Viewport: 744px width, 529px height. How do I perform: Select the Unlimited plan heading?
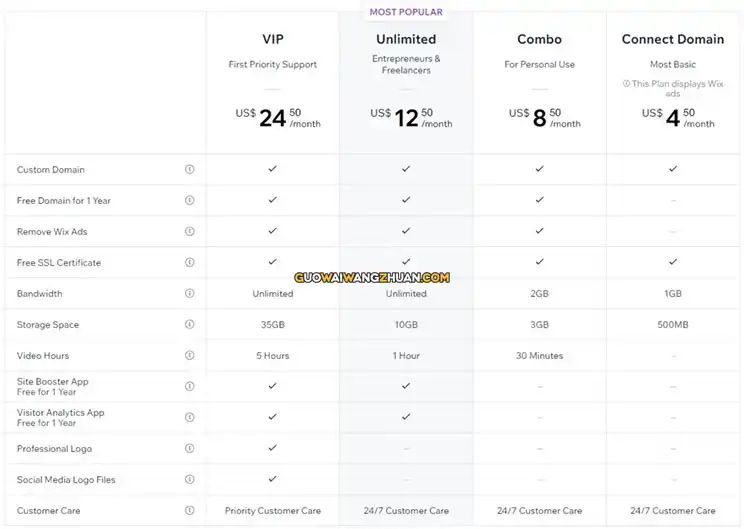(406, 39)
